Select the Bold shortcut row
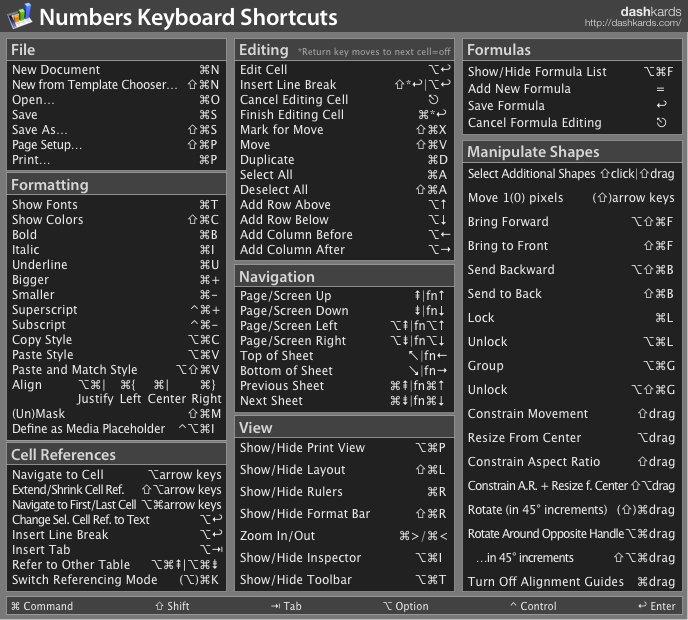The width and height of the screenshot is (688, 620). 116,235
